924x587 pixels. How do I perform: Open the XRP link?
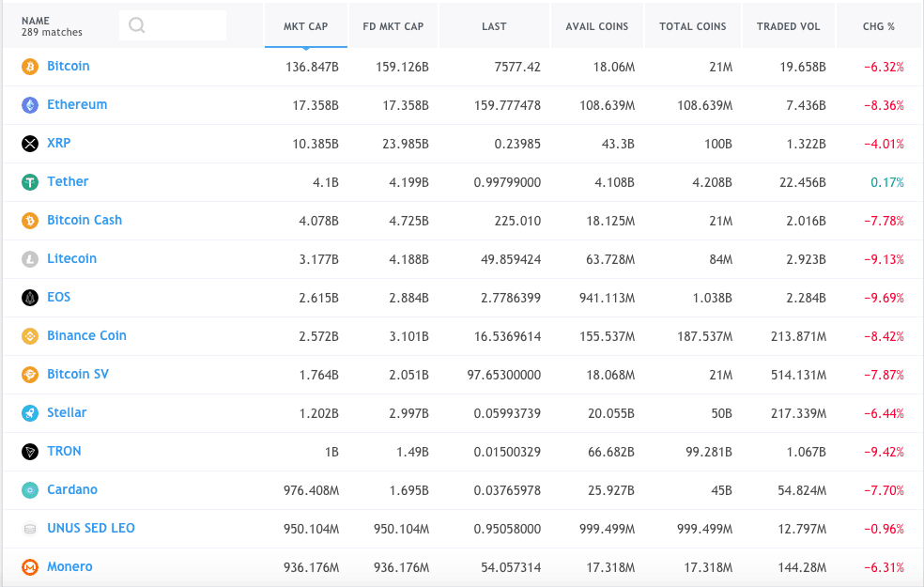[59, 143]
